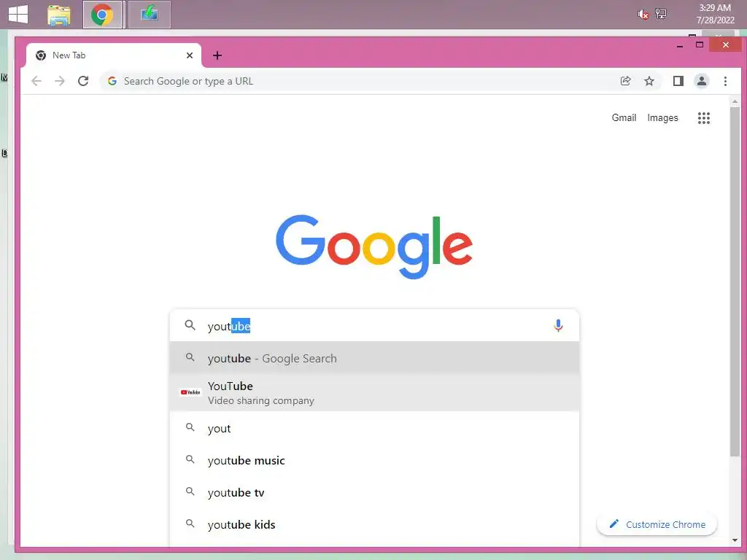Open a new tab with the plus button

click(217, 55)
